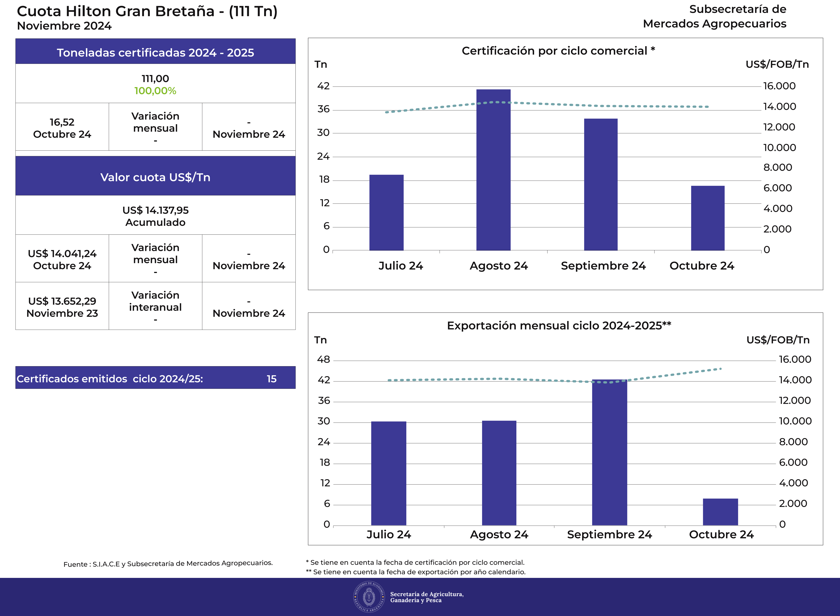Click the Julio 24 bar in the certification chart
The height and width of the screenshot is (616, 840).
[386, 213]
